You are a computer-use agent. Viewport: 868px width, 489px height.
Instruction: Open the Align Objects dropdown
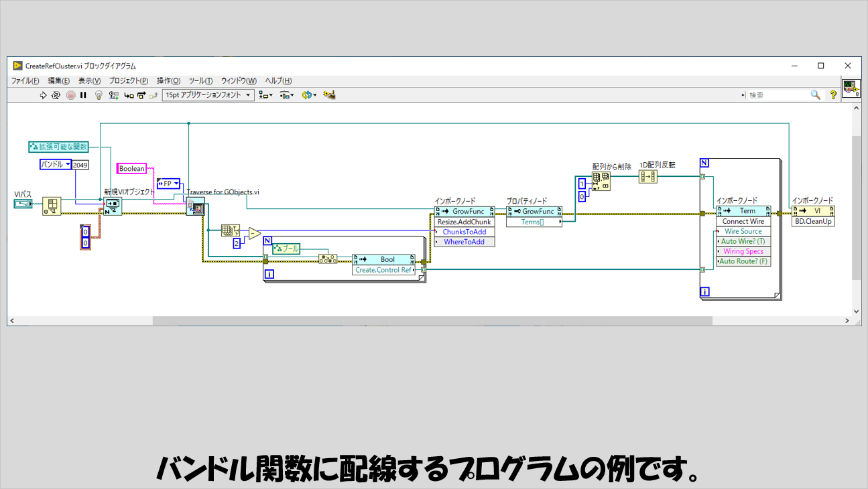(x=266, y=95)
